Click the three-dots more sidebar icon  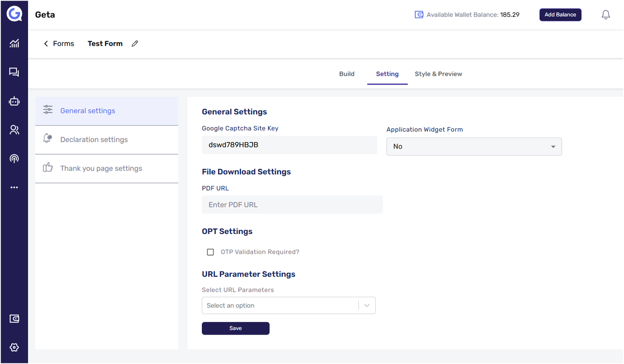pyautogui.click(x=14, y=188)
